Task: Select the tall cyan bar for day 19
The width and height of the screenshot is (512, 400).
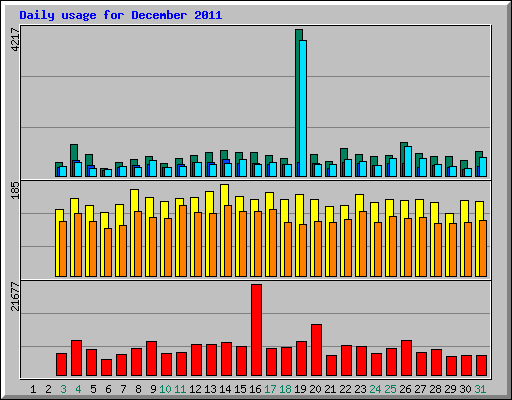Action: [303, 108]
